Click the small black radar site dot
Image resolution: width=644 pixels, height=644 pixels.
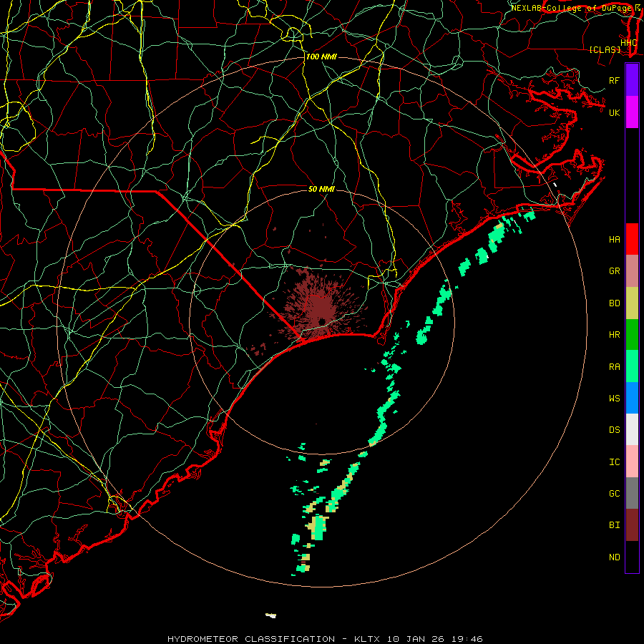click(x=323, y=321)
